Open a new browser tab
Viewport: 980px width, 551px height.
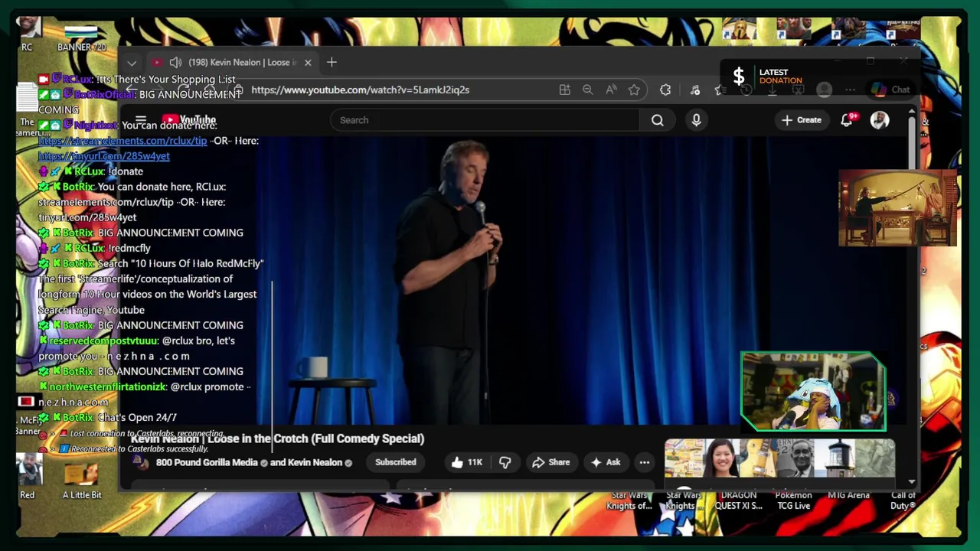[332, 62]
